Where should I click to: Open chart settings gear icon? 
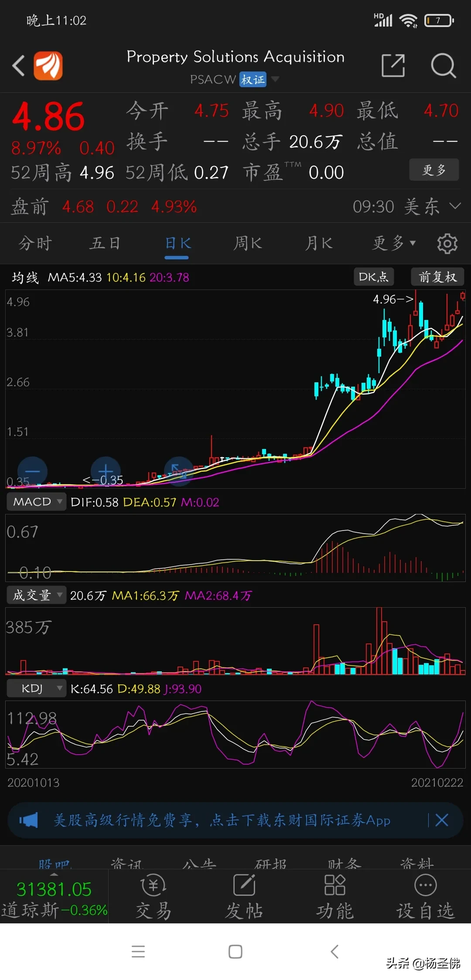pos(447,243)
